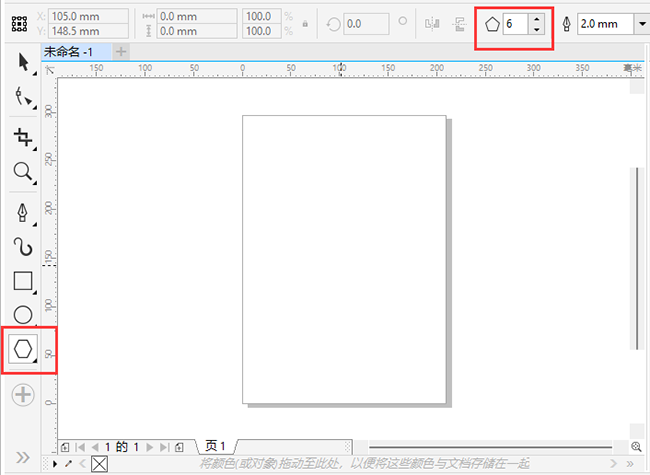This screenshot has width=650, height=475.
Task: Select the Shape edit tool
Action: coord(23,97)
